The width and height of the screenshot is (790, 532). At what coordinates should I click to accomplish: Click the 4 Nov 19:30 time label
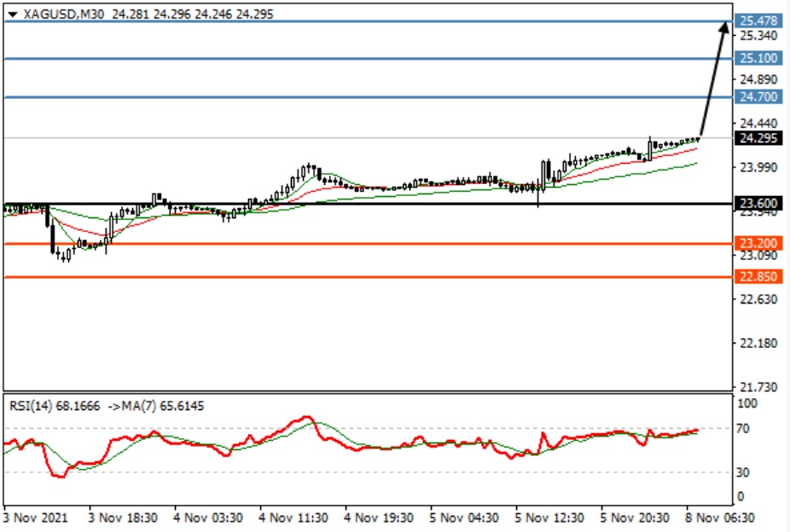pyautogui.click(x=379, y=518)
